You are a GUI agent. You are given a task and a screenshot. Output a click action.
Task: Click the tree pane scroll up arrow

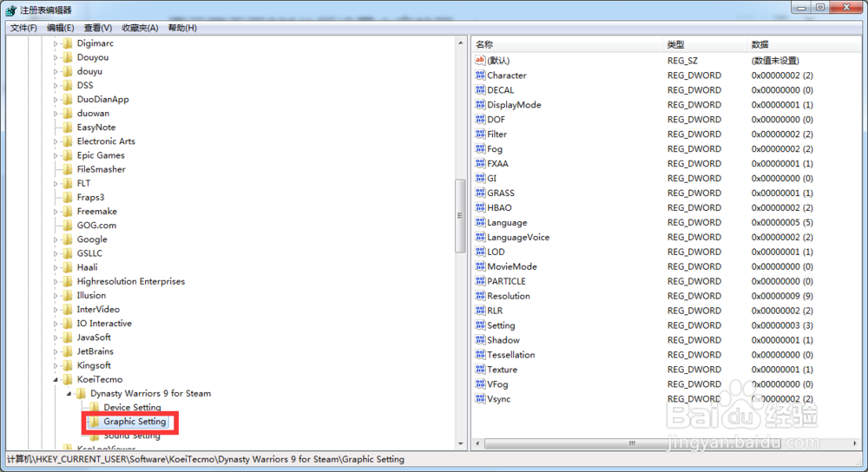[x=461, y=43]
